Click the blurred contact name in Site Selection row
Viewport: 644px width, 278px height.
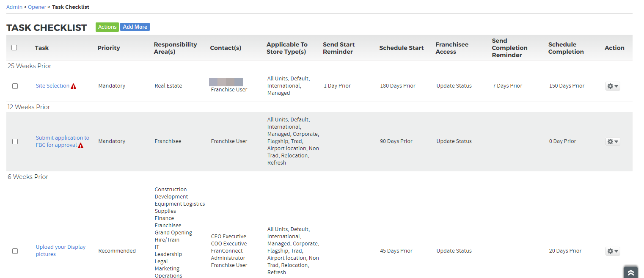226,82
